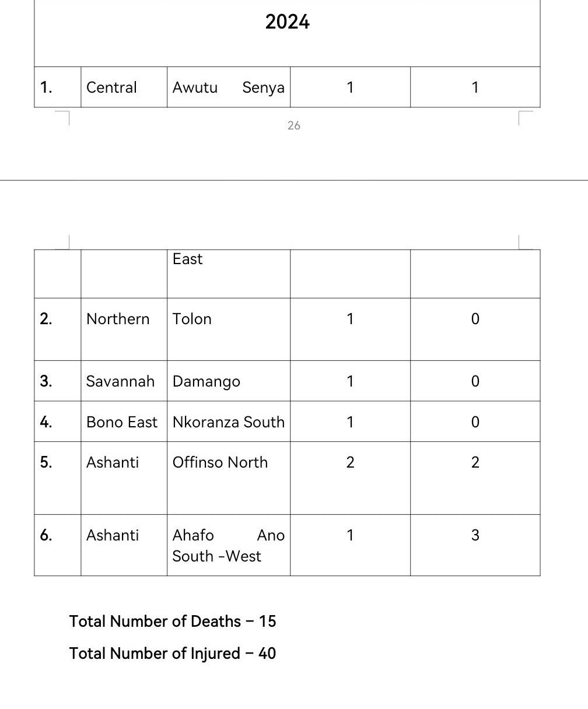
Task: Select the Bono East region cell
Action: (x=122, y=422)
